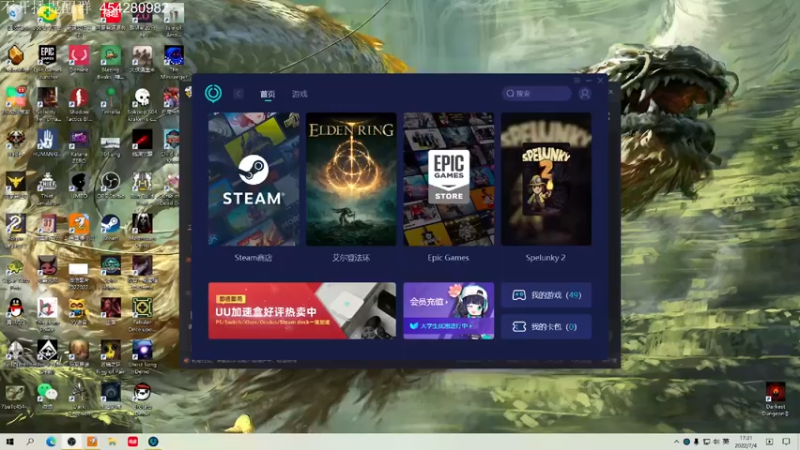
Task: Launch Shadow Tactics desktop shortcut
Action: [x=79, y=104]
